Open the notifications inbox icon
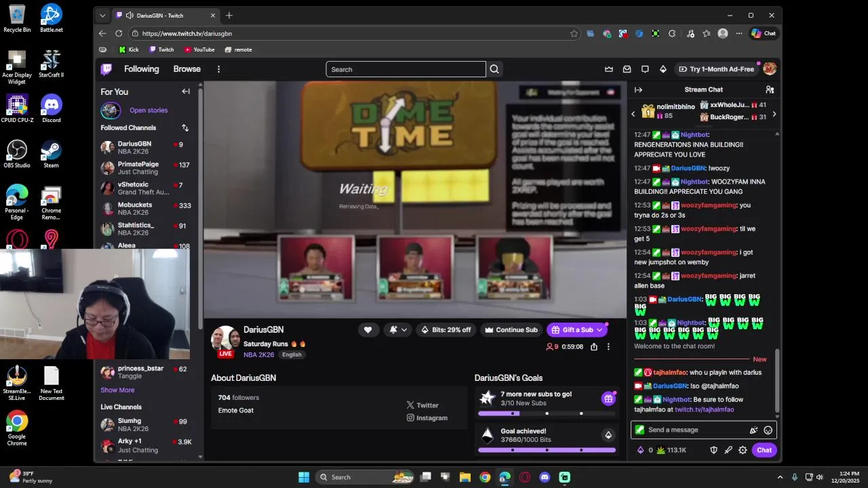Screen dimensions: 868x488 627,69
